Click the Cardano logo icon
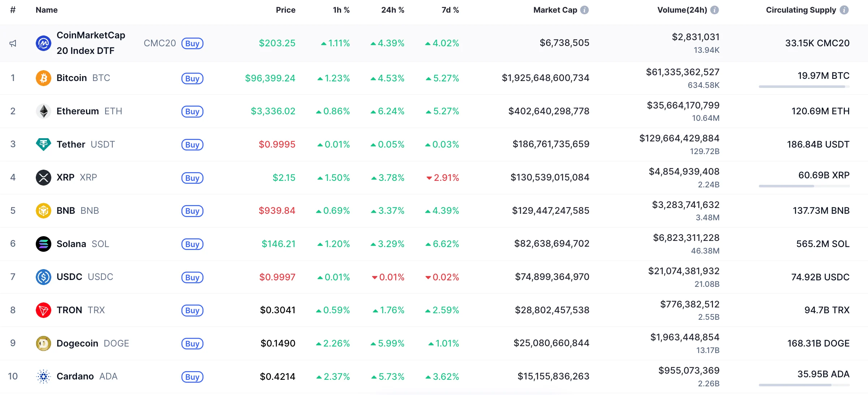The width and height of the screenshot is (868, 395). click(x=43, y=377)
